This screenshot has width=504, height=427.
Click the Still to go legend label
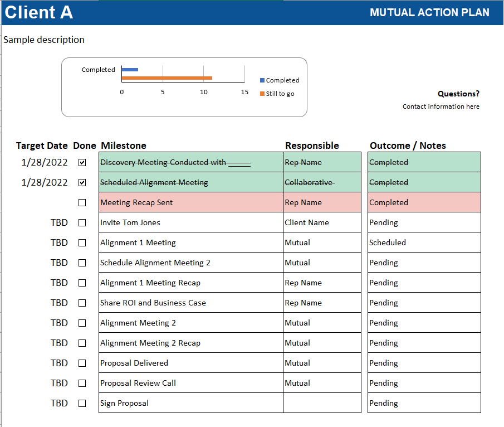tap(280, 94)
